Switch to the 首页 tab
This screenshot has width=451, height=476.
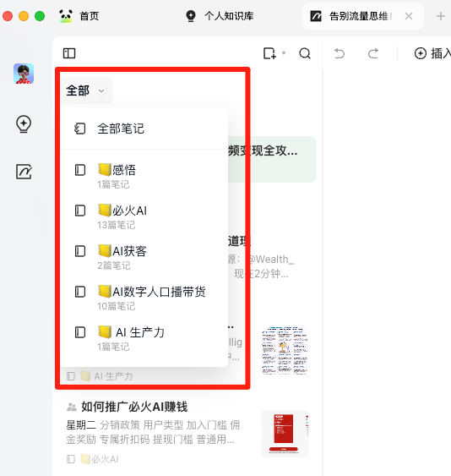coord(79,16)
